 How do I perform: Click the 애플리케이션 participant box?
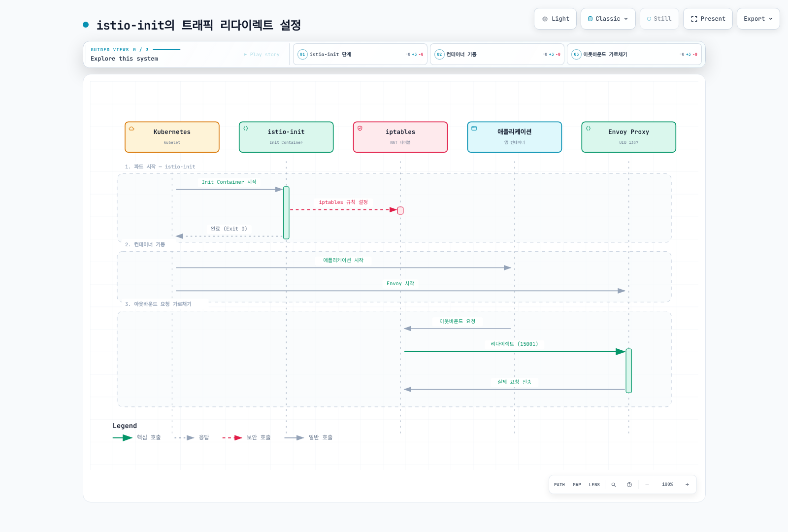pos(515,137)
